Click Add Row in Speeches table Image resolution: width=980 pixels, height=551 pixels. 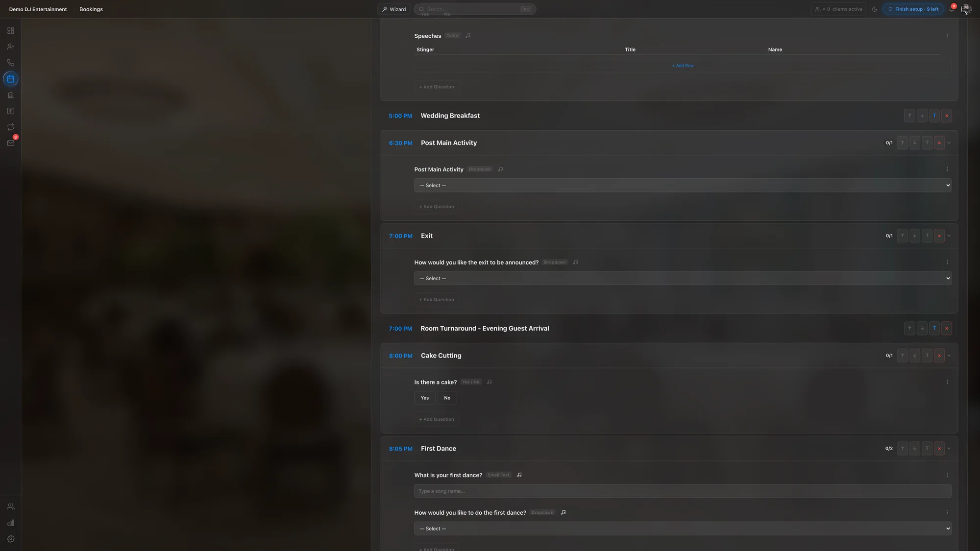683,66
